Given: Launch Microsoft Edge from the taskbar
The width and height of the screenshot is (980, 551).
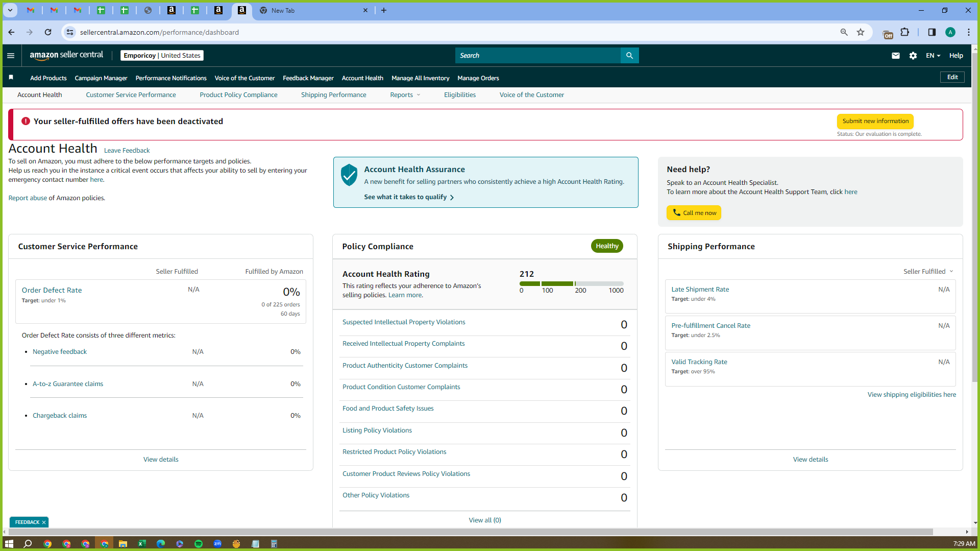Looking at the screenshot, I should pos(160,544).
